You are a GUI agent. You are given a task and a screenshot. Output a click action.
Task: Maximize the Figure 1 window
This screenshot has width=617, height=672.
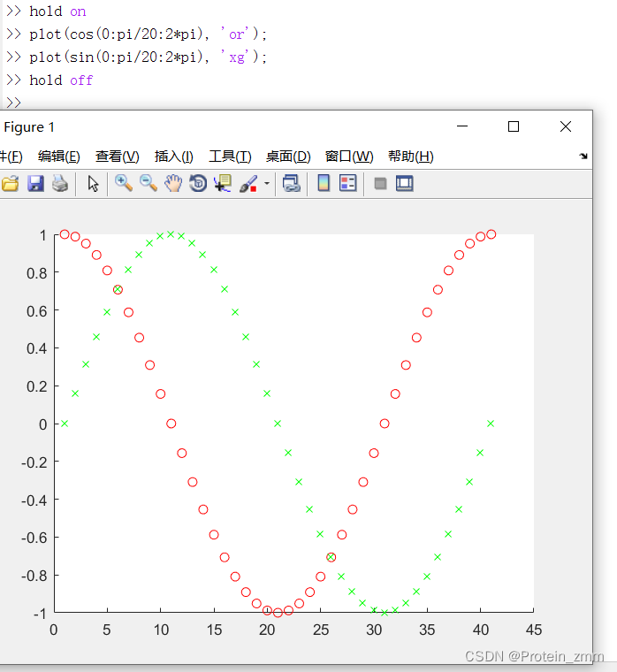click(514, 126)
